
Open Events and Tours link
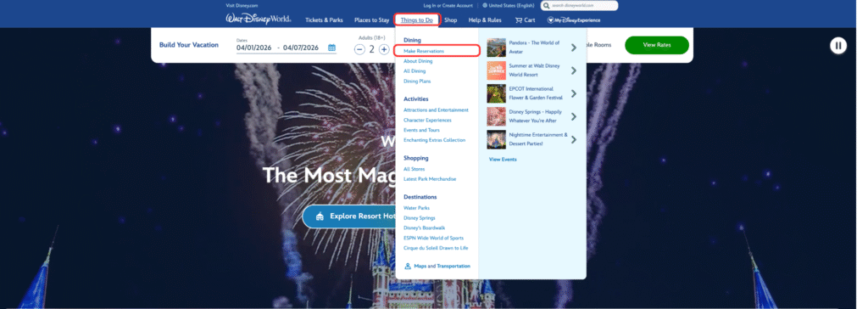[421, 130]
